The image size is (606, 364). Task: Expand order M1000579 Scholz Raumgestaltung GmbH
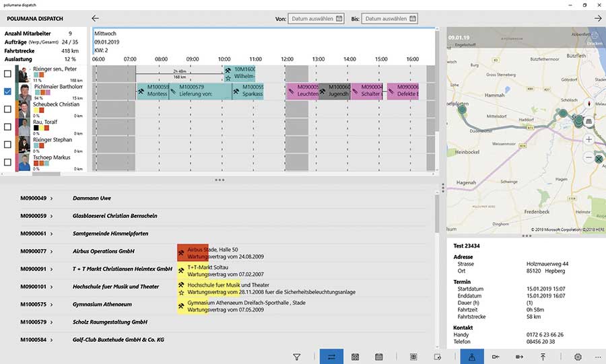(51, 322)
